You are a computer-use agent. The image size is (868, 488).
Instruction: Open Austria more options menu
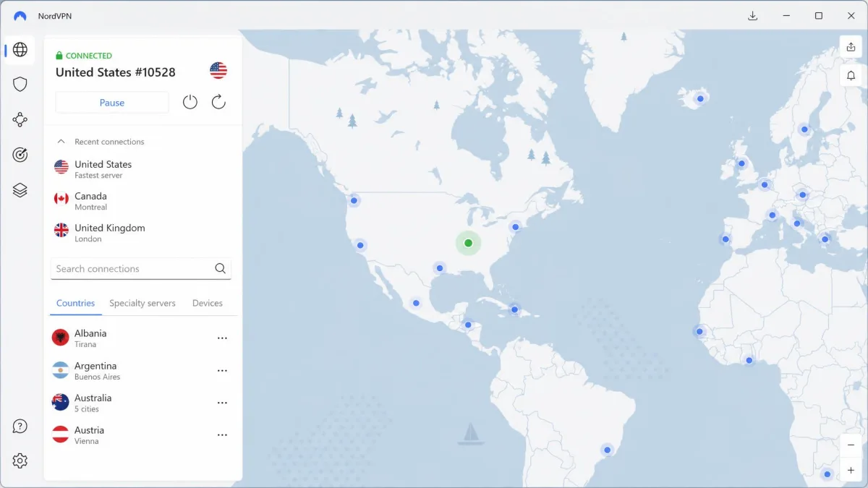(x=222, y=435)
